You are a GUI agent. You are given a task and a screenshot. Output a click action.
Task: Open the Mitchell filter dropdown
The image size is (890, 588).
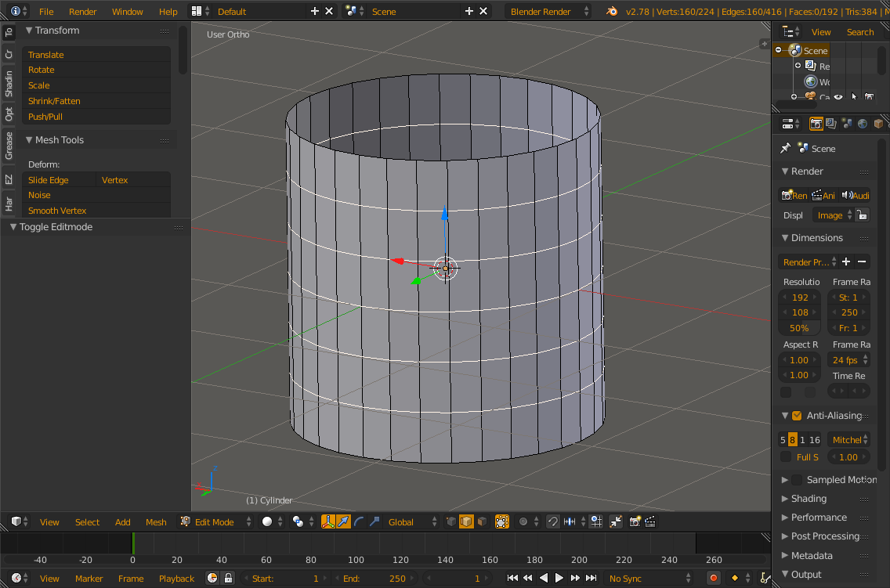click(848, 439)
